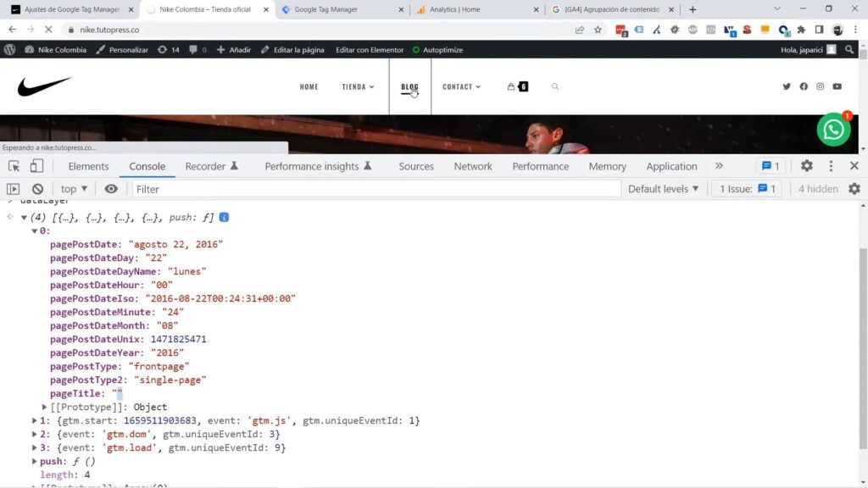The image size is (868, 488).
Task: Open the shopping cart icon with badge 6
Action: [x=518, y=86]
